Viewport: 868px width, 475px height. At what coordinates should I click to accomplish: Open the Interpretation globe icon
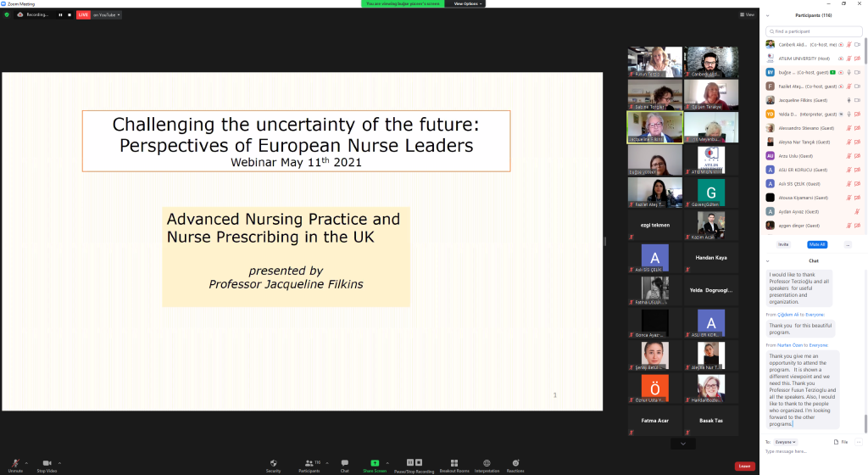pos(487,463)
